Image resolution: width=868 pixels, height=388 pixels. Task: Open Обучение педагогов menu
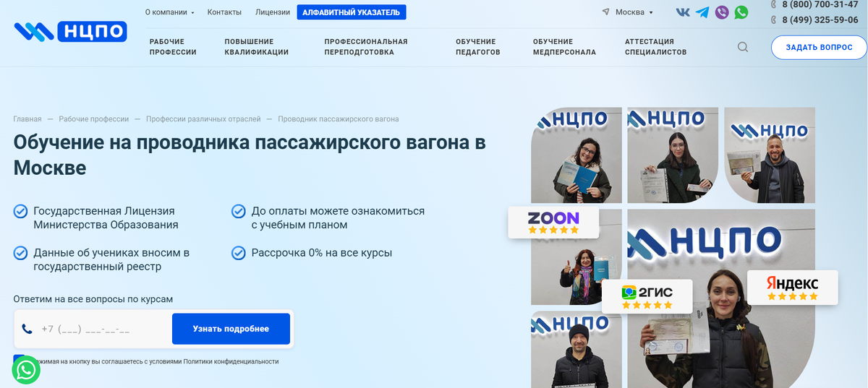click(x=478, y=47)
